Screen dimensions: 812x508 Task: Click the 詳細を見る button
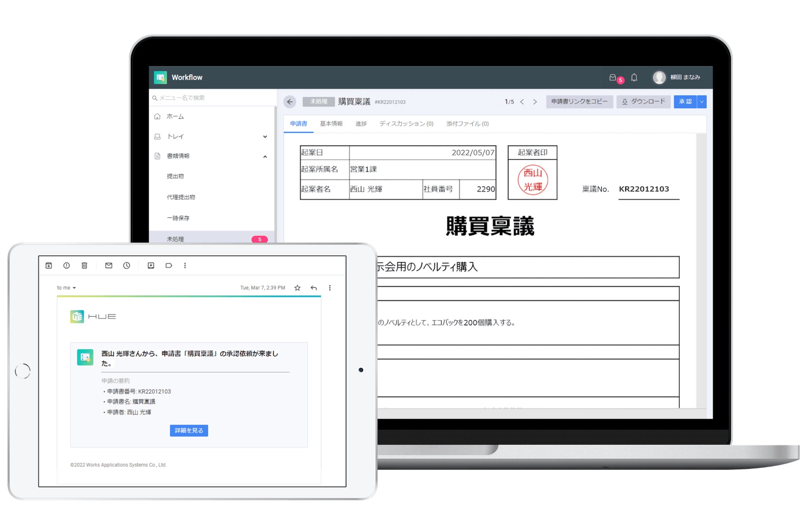(x=189, y=430)
